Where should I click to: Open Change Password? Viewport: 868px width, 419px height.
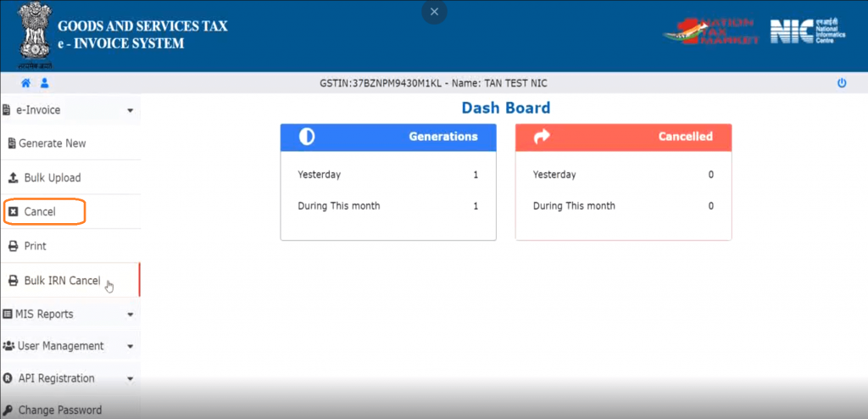[59, 410]
